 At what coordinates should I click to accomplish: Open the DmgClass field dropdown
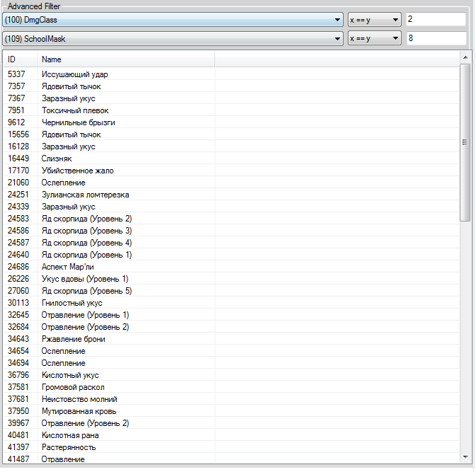(x=173, y=20)
